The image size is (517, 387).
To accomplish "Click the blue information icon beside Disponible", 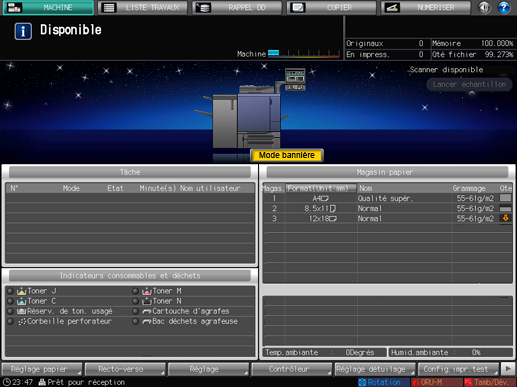I will pyautogui.click(x=23, y=31).
